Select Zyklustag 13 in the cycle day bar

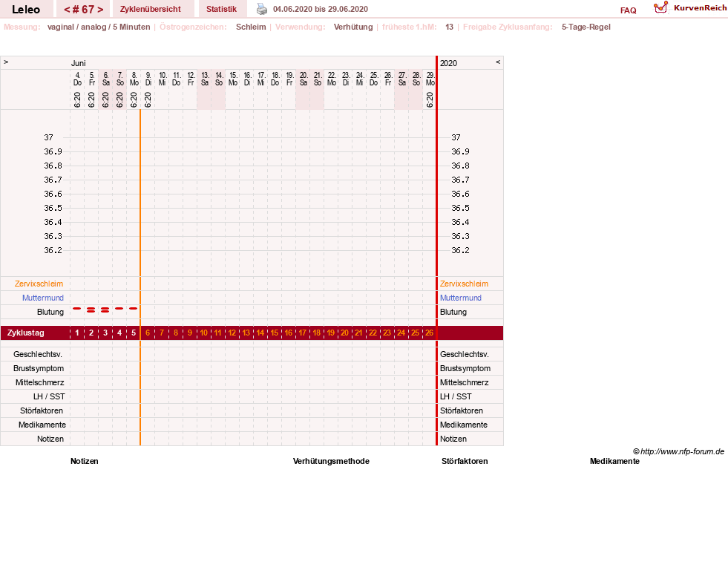(x=246, y=333)
